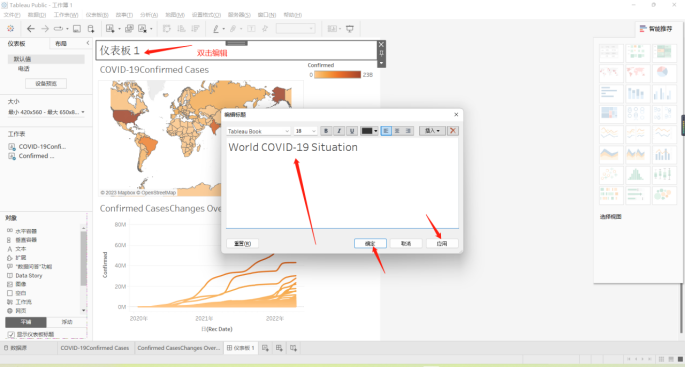Click the Apply button in title dialog
The height and width of the screenshot is (368, 686).
(x=442, y=243)
